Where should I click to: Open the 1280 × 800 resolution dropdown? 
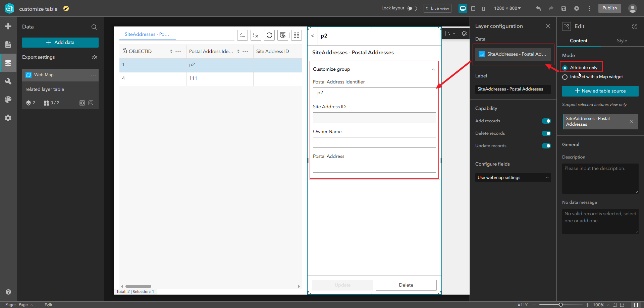click(507, 8)
